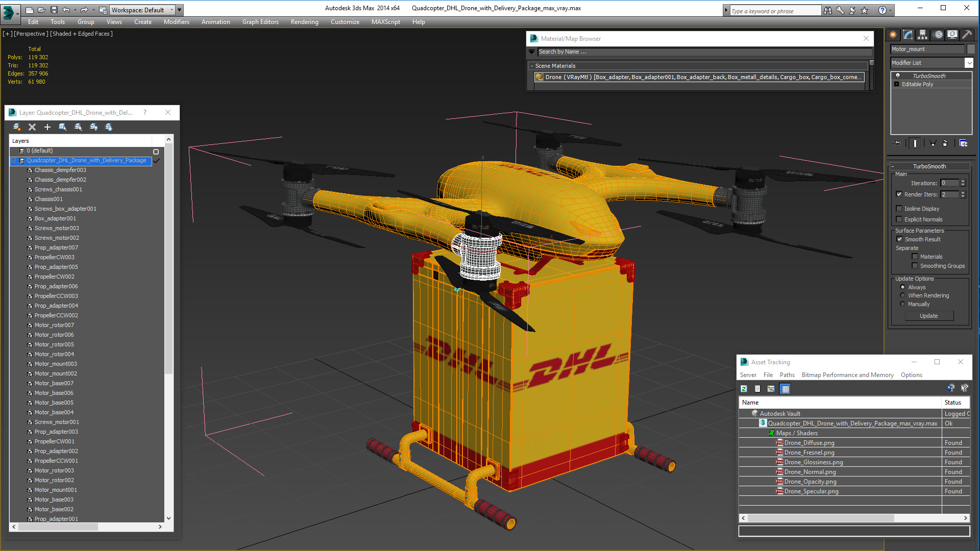Open the Create panel tab icon
This screenshot has width=980, height=551.
click(x=893, y=35)
